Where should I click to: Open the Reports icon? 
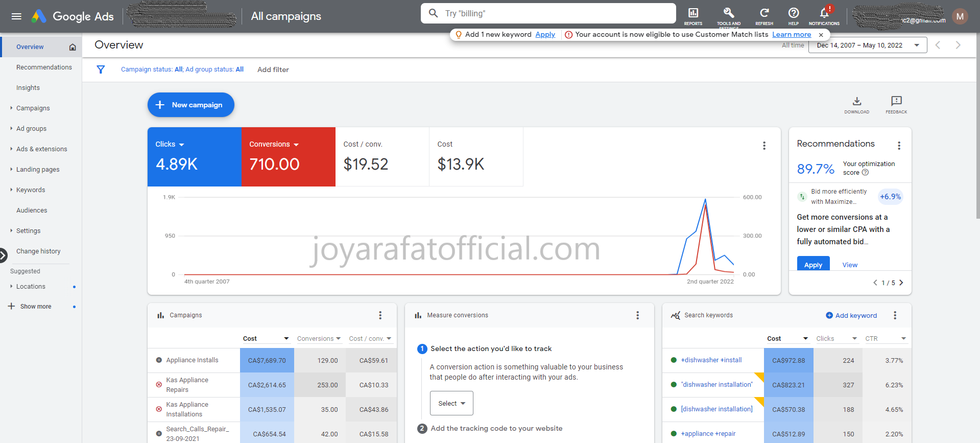tap(693, 16)
